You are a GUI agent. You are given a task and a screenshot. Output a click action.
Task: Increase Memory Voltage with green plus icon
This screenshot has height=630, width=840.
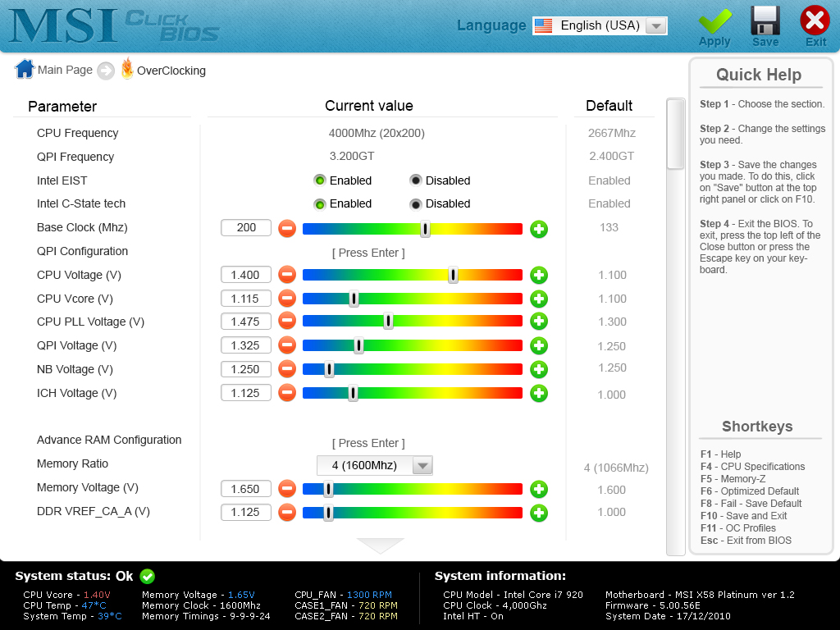tap(539, 489)
